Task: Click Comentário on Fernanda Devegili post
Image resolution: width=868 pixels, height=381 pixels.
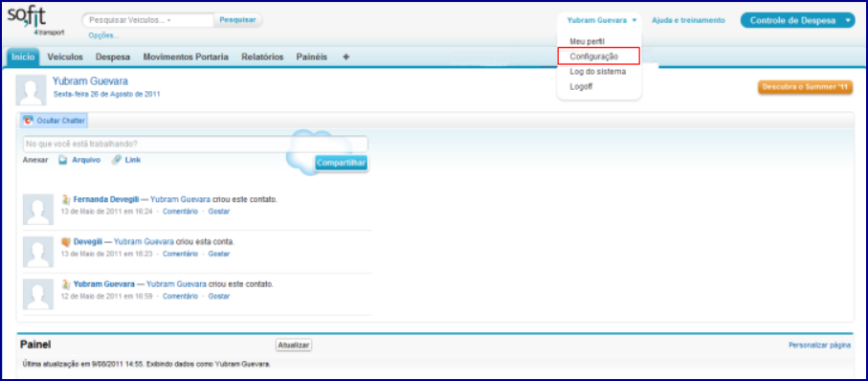Action: [180, 212]
